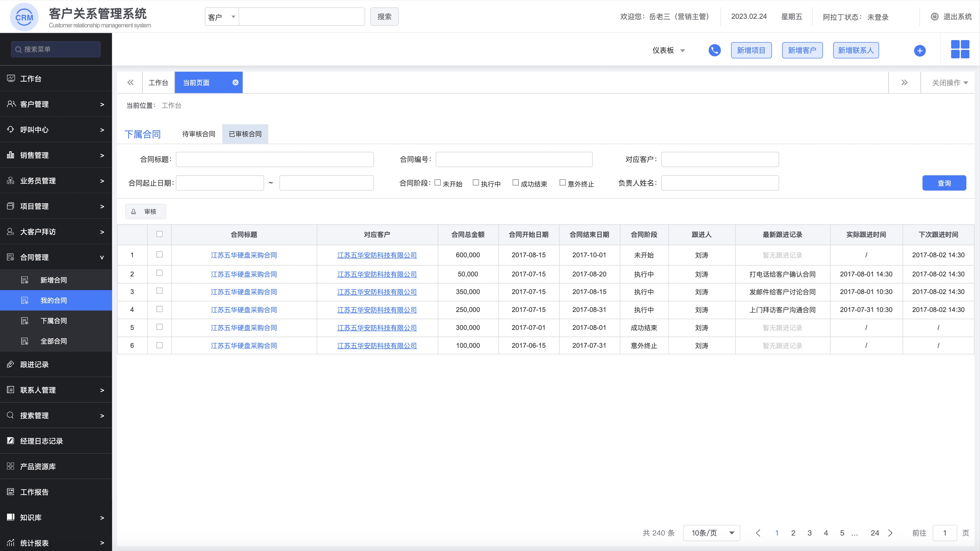Open row 1 江苏五华安防科技有限公司 customer link
980x551 pixels.
(377, 255)
